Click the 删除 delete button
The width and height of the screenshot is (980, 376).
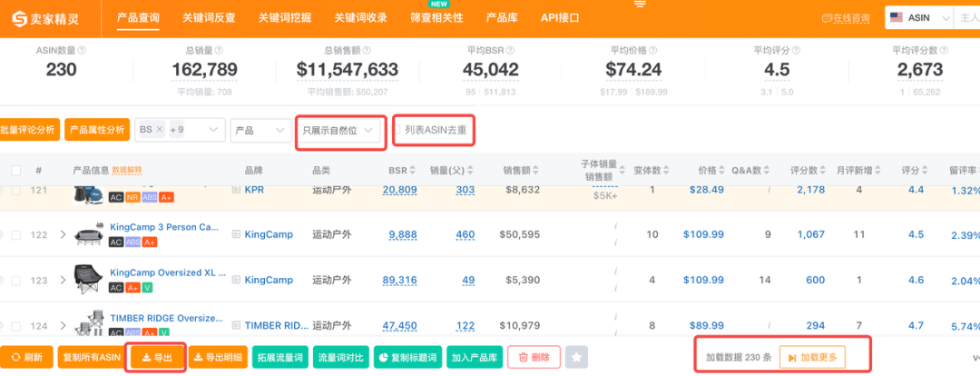coord(534,357)
